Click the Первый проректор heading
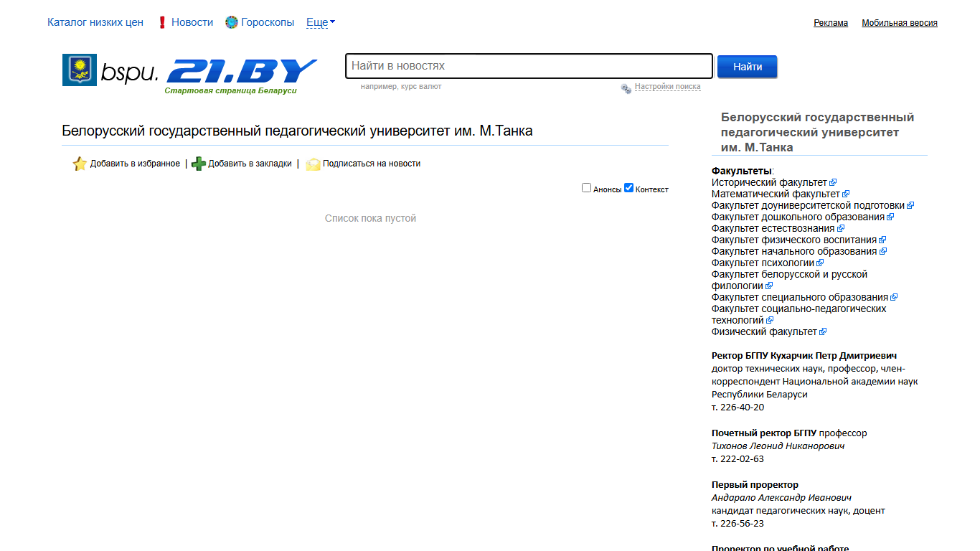The image size is (980, 551). [755, 485]
